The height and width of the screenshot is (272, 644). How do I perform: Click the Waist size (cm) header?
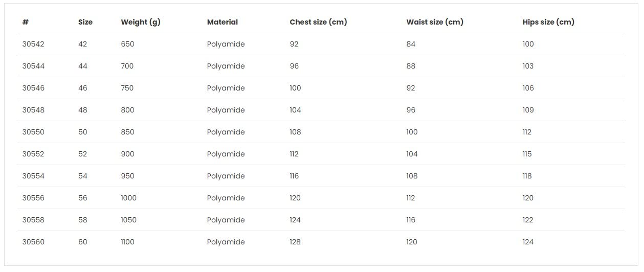434,22
